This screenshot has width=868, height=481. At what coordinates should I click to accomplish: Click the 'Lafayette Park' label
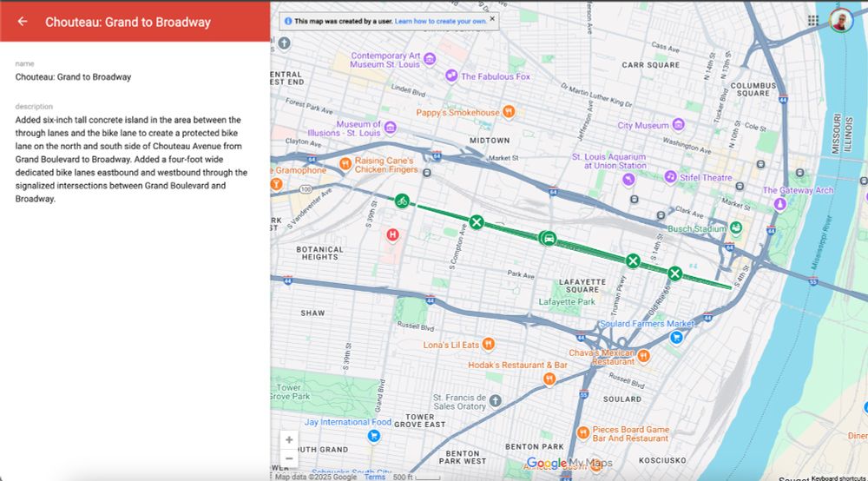click(567, 301)
